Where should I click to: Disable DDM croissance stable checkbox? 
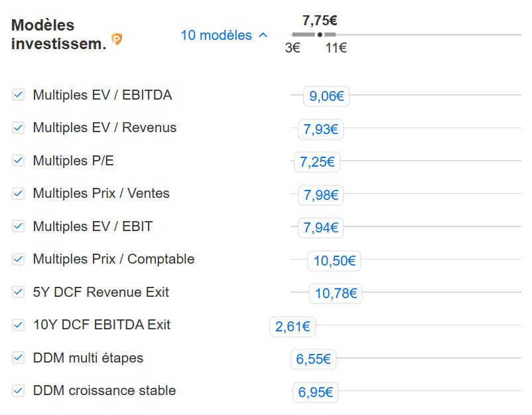point(19,390)
